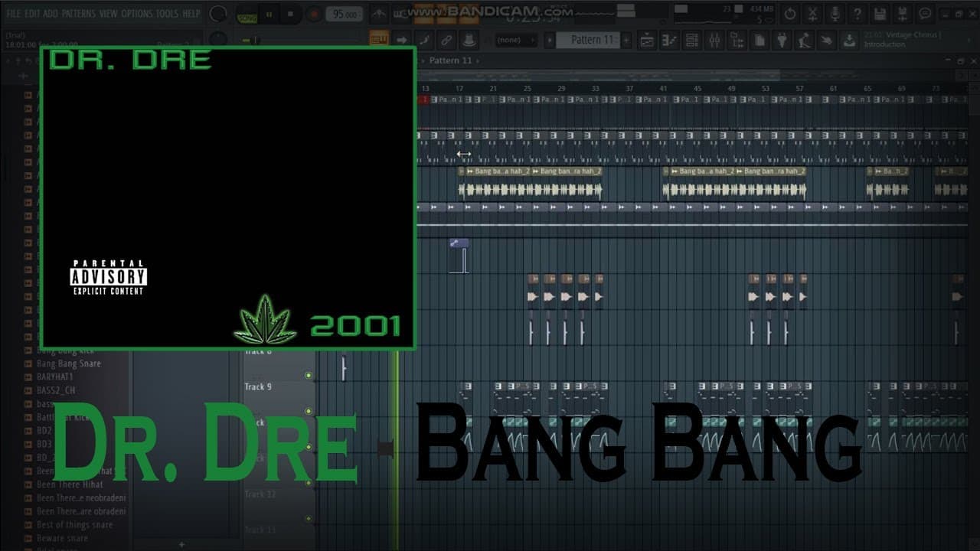Adjust the main pitch knob
980x551 pixels.
(x=218, y=38)
